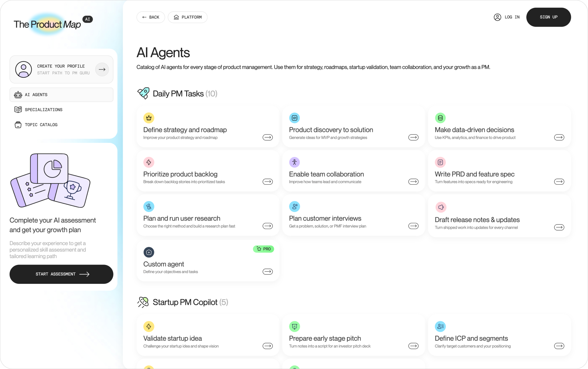
Task: Click the Topic Catalog icon
Action: coord(18,125)
